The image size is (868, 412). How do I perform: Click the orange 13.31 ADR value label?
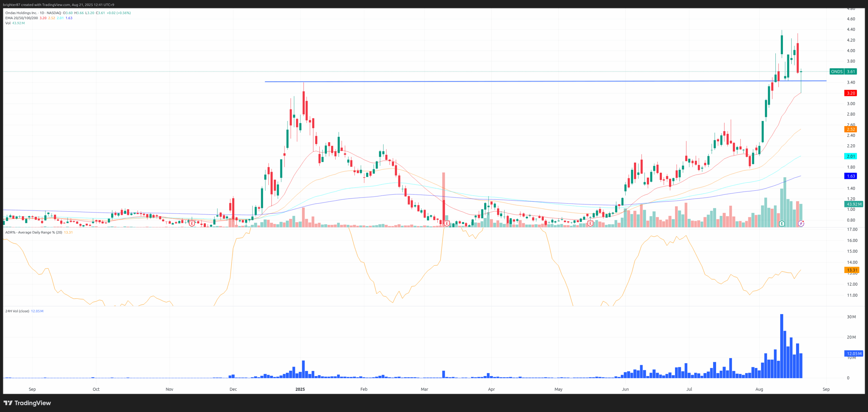tap(852, 270)
